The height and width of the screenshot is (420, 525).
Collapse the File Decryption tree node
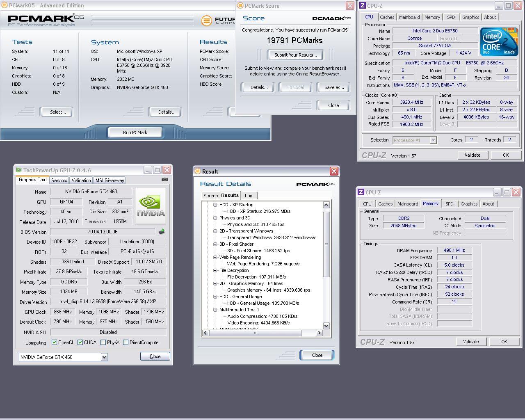tap(215, 270)
